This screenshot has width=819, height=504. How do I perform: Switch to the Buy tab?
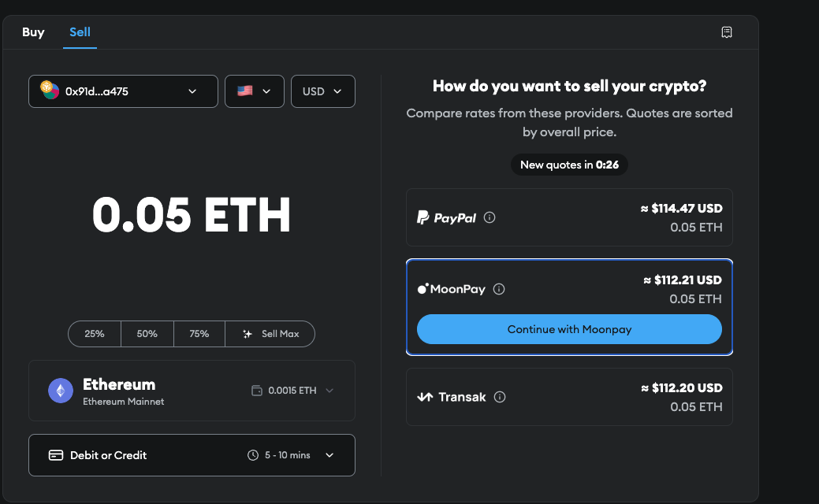[33, 32]
